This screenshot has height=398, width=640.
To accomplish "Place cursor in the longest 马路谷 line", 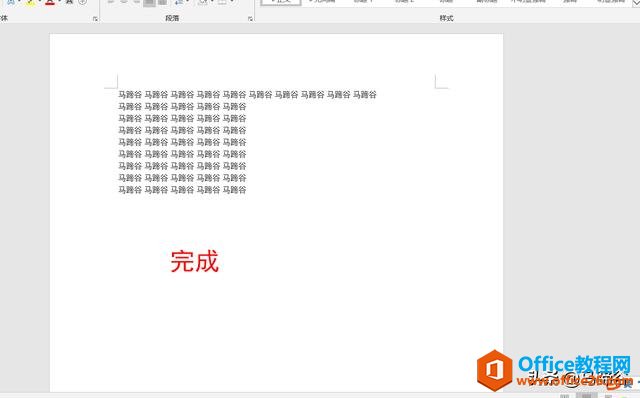I will [247, 95].
